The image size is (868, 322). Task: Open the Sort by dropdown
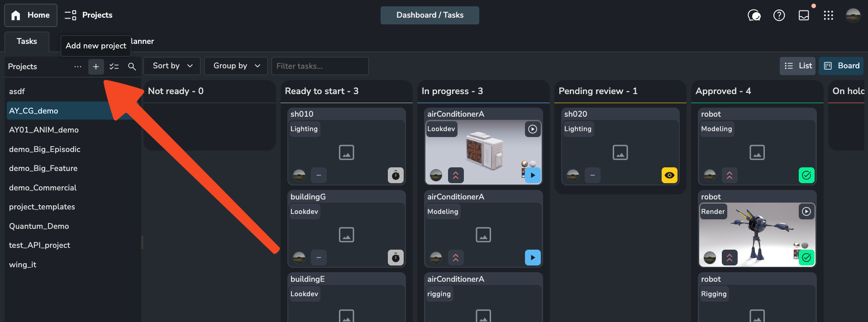(x=172, y=66)
